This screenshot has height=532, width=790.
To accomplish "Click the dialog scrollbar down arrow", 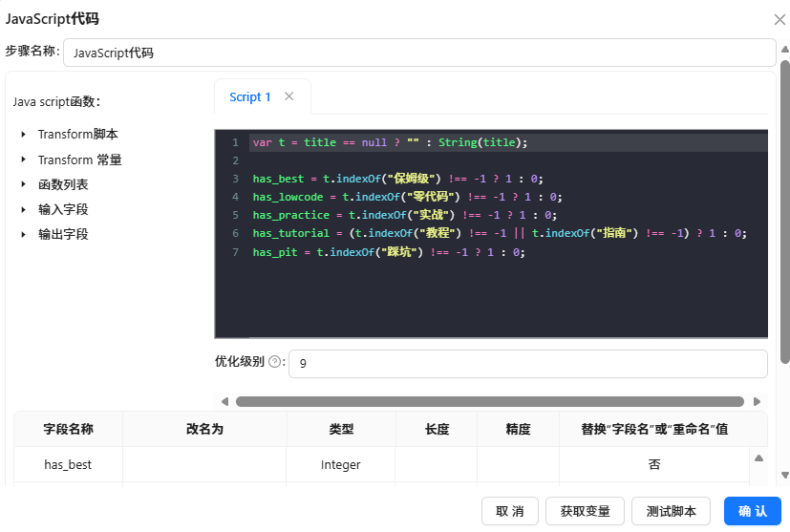I will click(785, 475).
